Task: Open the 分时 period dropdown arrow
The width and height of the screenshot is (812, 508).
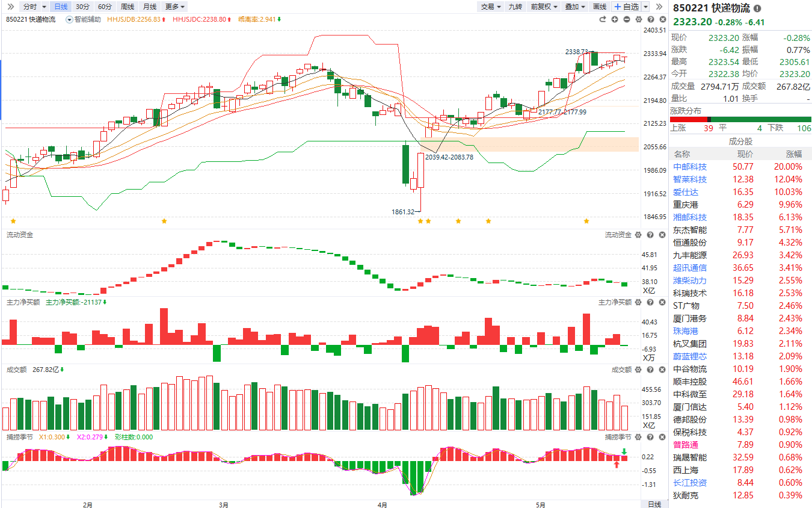Action: pos(45,7)
